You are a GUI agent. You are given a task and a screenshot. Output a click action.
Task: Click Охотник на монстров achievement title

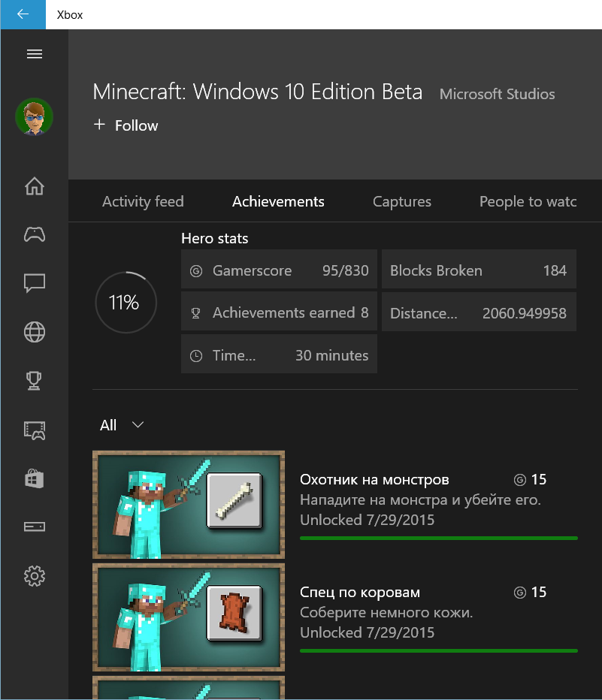pos(375,480)
